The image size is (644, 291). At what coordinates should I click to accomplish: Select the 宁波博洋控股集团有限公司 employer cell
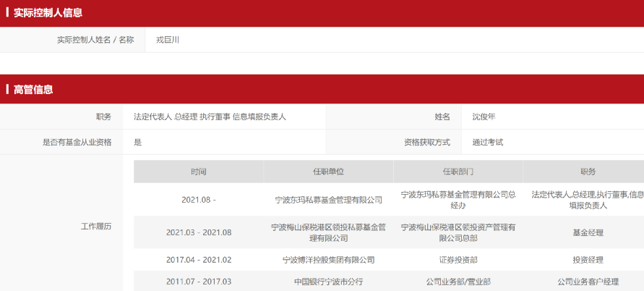coord(328,259)
